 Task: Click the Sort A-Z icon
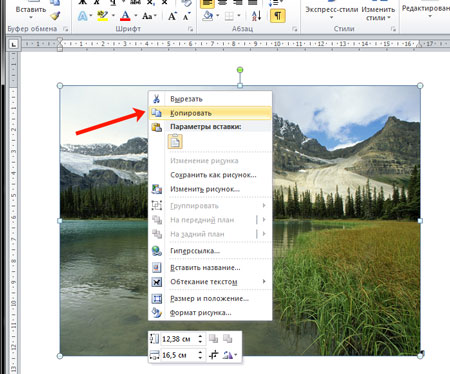point(257,16)
